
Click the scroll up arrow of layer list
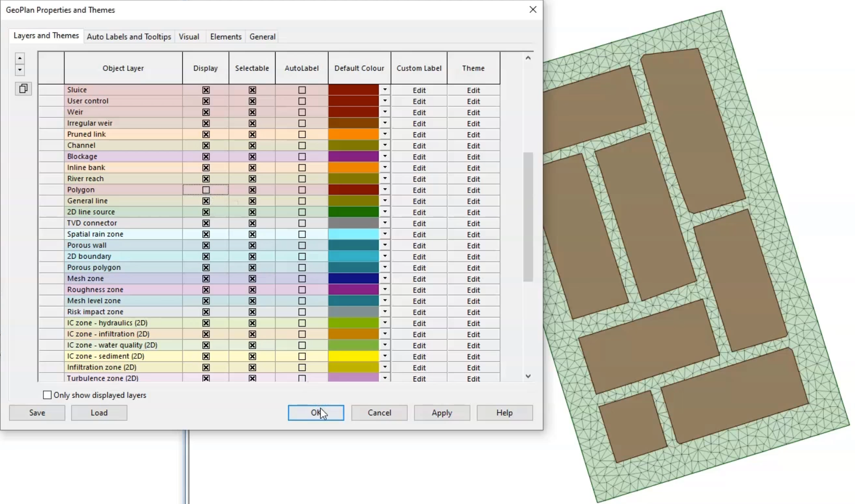click(x=528, y=58)
